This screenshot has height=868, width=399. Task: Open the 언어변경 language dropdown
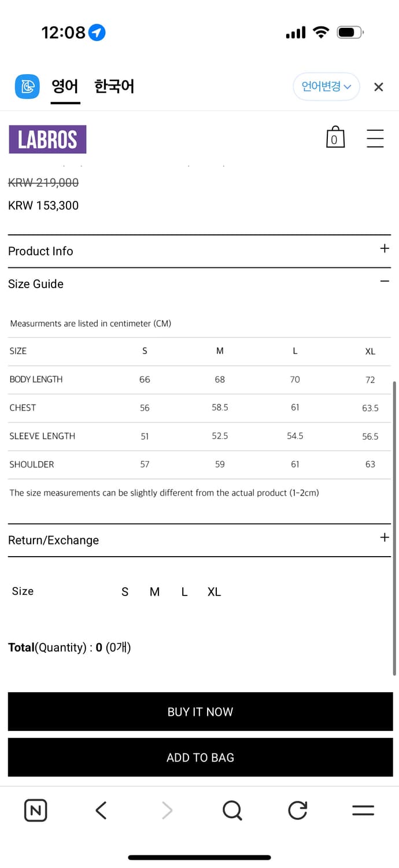pyautogui.click(x=326, y=87)
